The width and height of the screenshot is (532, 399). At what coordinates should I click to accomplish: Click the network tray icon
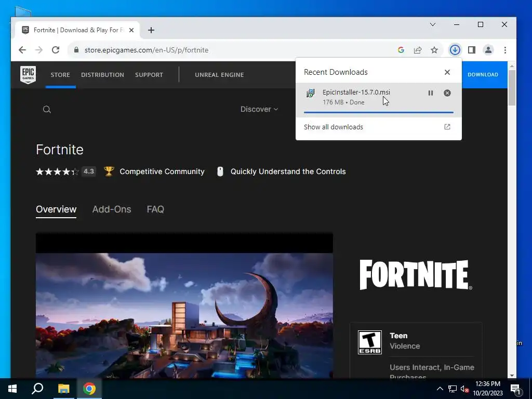click(x=453, y=389)
